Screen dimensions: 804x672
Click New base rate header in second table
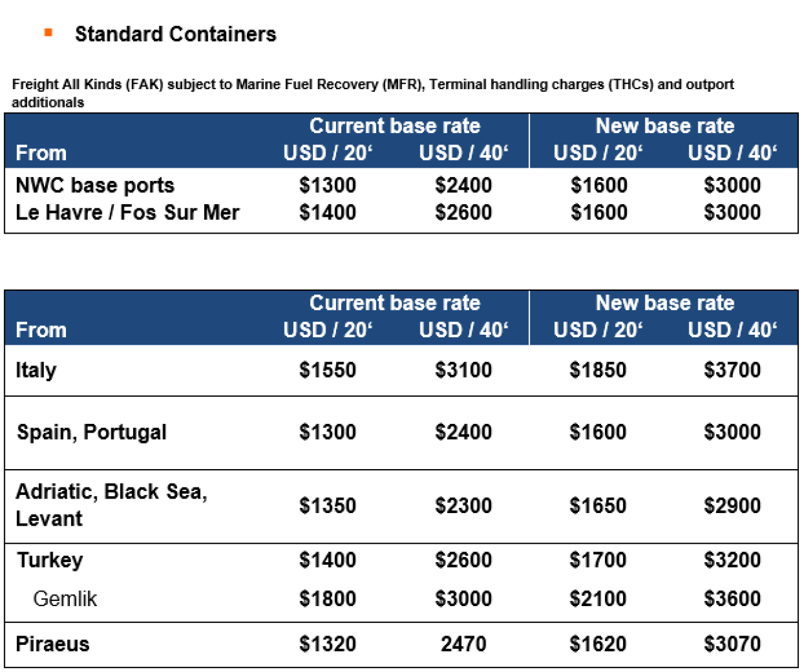pos(665,303)
